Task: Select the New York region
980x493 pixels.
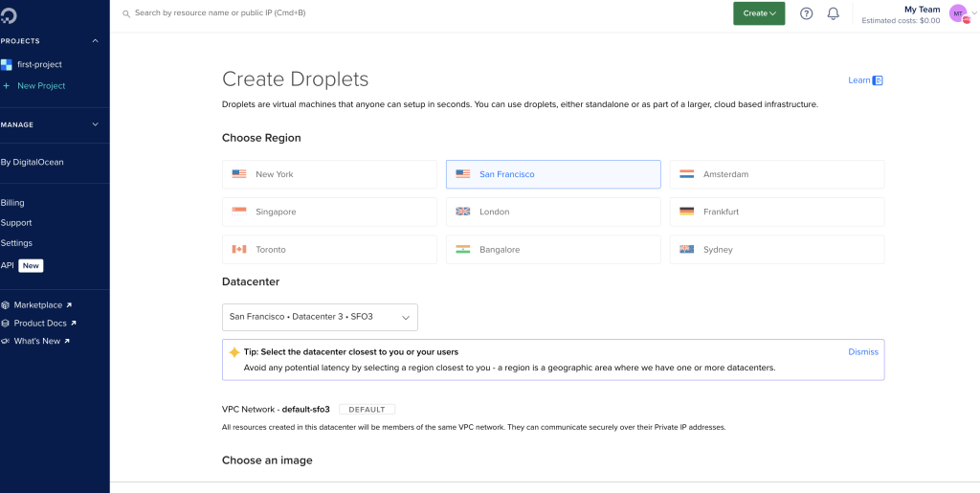Action: pos(329,174)
